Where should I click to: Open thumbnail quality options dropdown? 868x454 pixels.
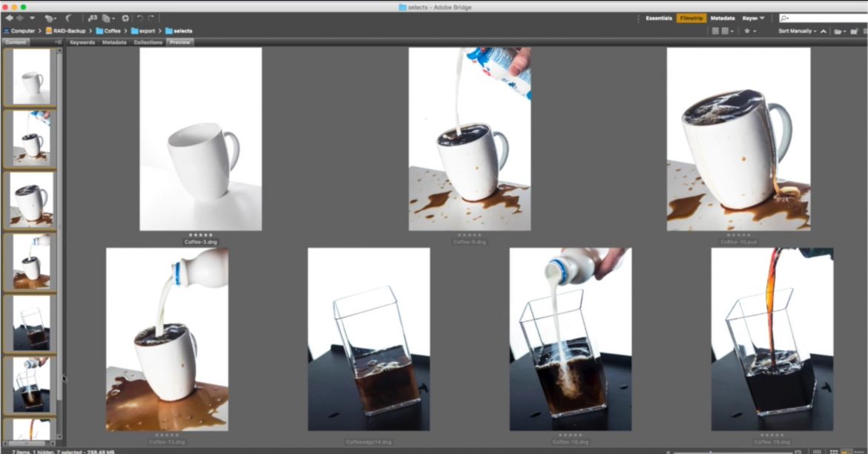[727, 31]
